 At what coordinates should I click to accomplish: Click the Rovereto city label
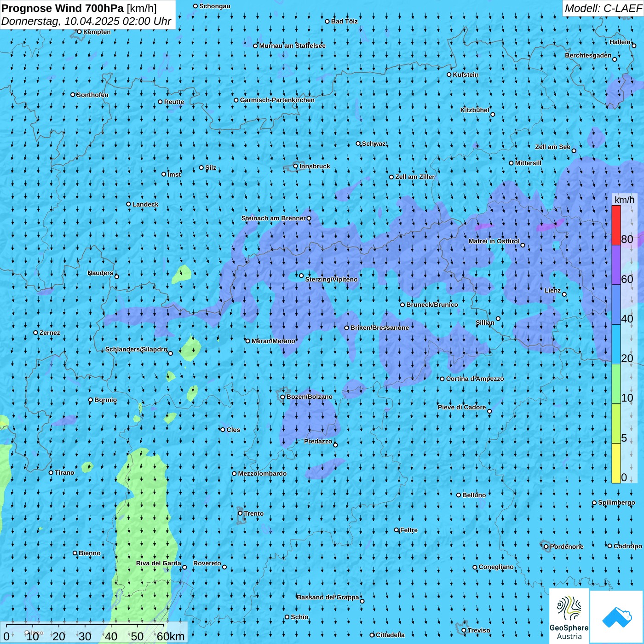(x=207, y=563)
